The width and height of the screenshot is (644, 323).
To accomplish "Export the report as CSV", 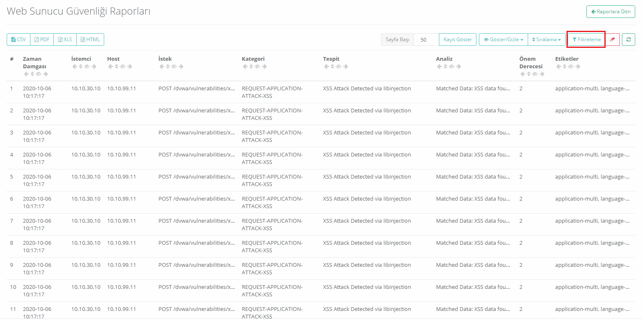I will [x=18, y=40].
